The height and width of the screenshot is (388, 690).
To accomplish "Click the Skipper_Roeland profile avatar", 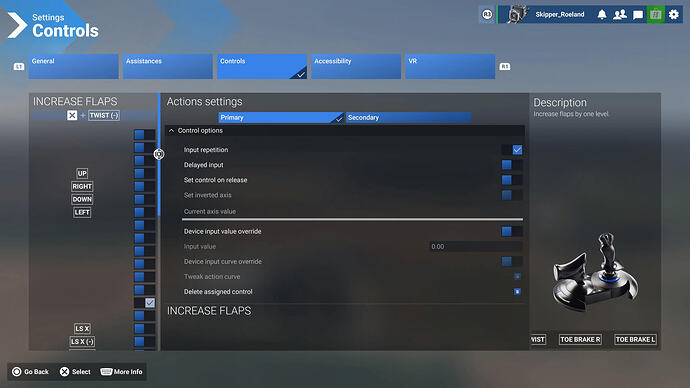I will (516, 15).
